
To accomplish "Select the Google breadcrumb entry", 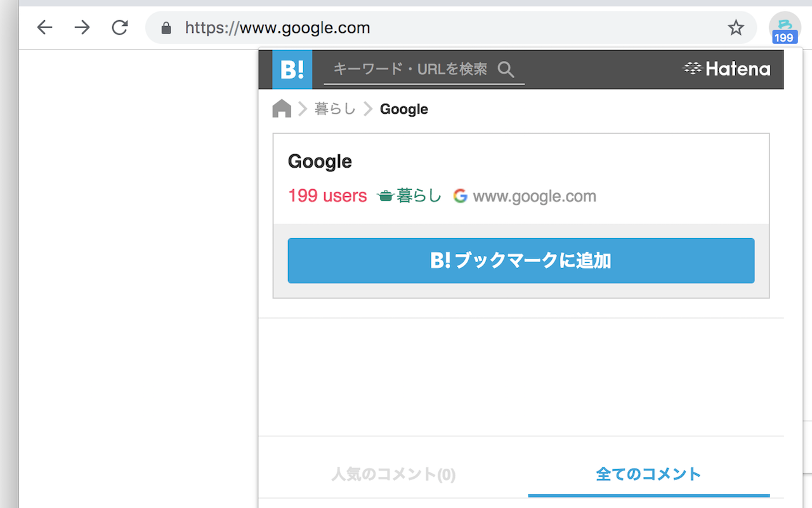I will [404, 109].
